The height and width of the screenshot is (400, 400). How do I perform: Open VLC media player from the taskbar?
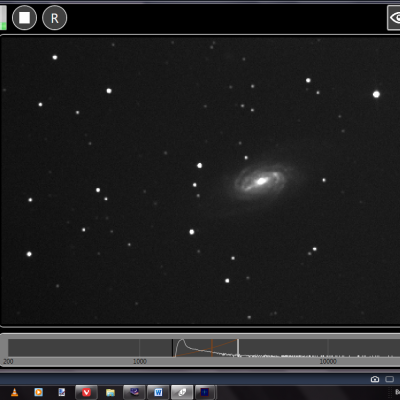pyautogui.click(x=14, y=392)
